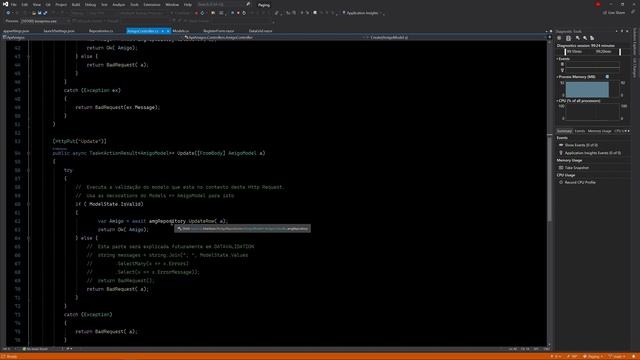The height and width of the screenshot is (360, 640).
Task: Switch to appsettings.json tab
Action: 16,31
